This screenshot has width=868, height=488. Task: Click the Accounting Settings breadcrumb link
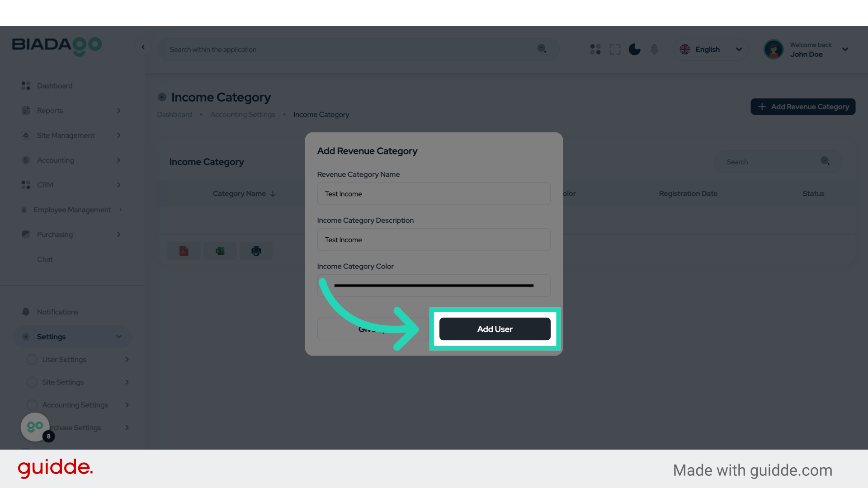click(x=242, y=114)
